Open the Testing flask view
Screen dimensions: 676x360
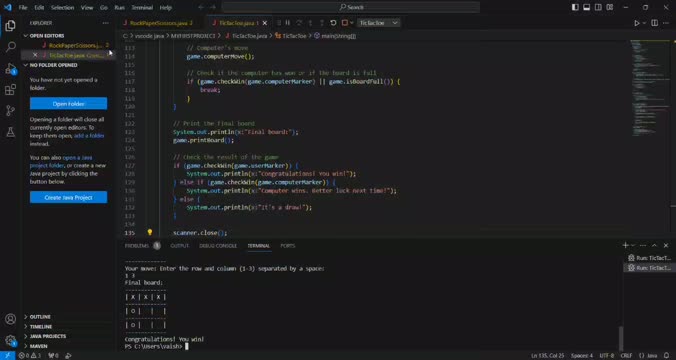(x=10, y=132)
